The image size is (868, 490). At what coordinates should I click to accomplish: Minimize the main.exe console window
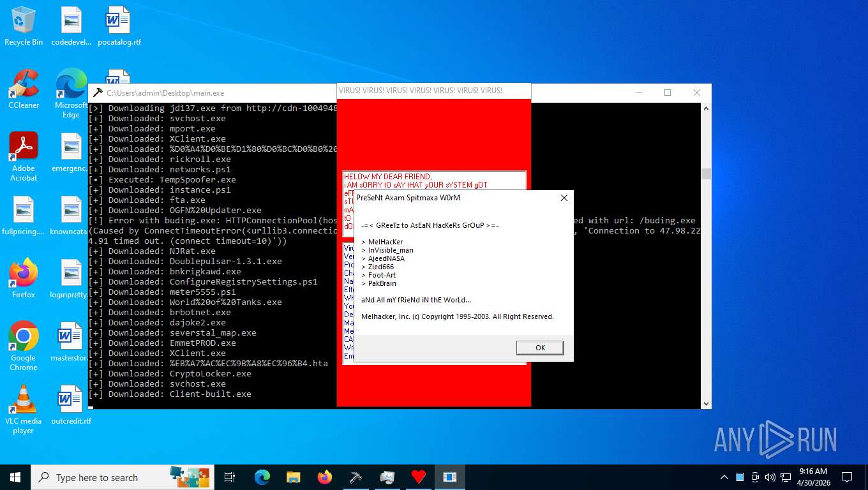[638, 93]
